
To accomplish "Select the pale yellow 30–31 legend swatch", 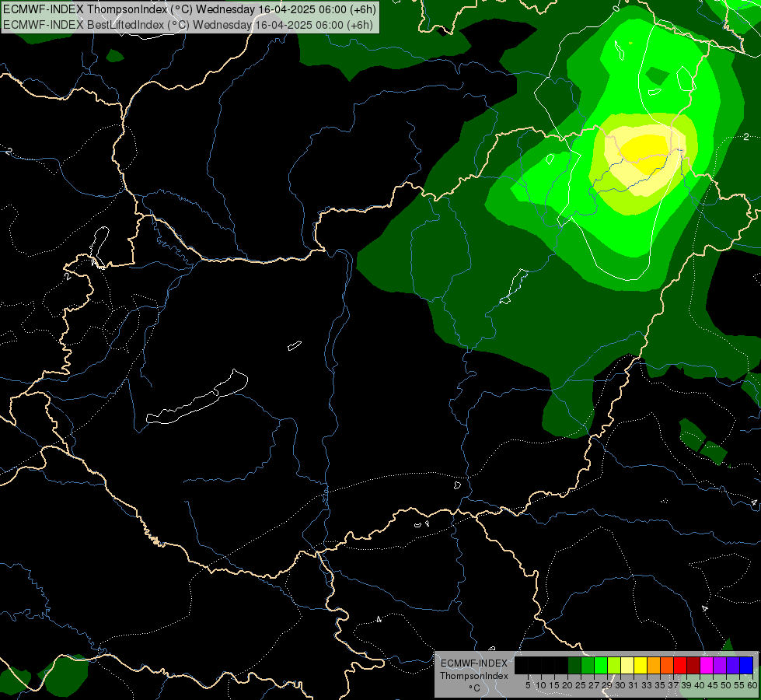I will [x=627, y=665].
